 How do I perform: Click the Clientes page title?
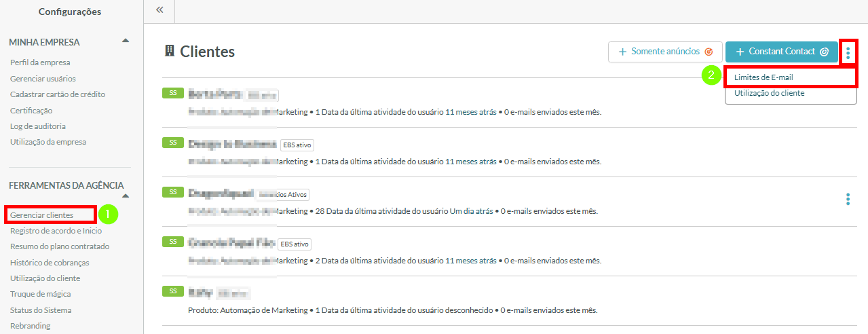point(208,52)
